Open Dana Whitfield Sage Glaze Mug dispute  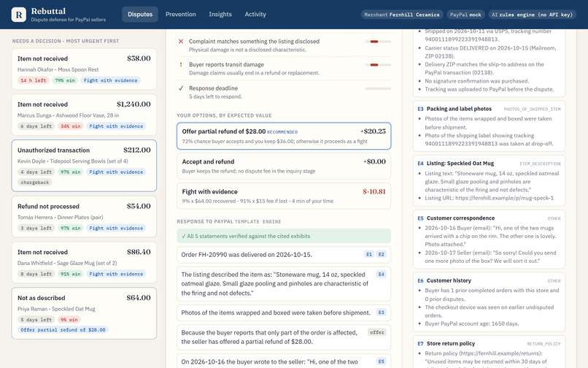tap(84, 262)
